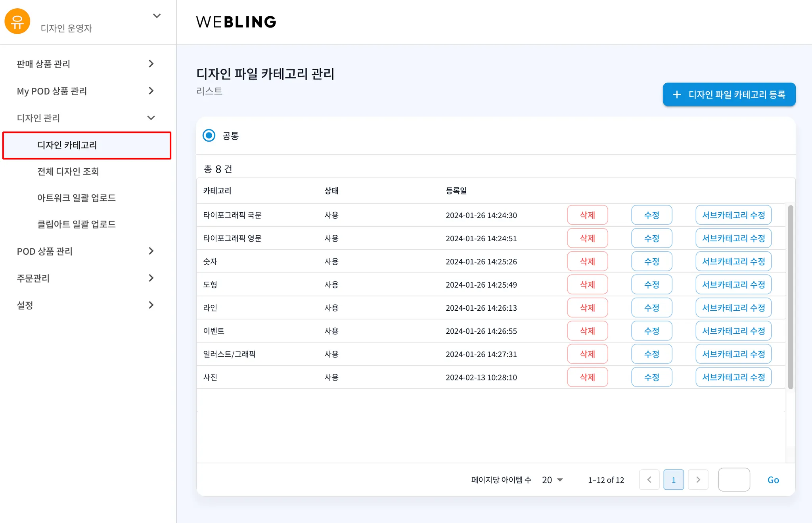Edit subcategories of the 사진 row
The width and height of the screenshot is (812, 523).
coord(733,377)
